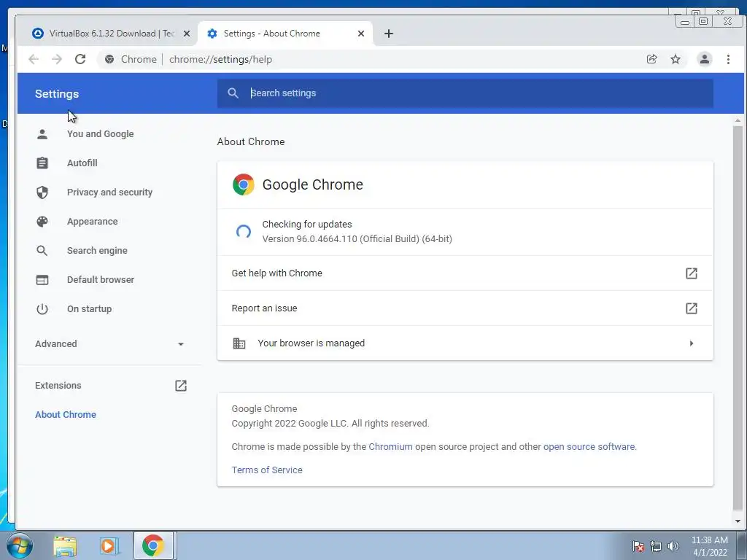This screenshot has width=747, height=560.
Task: Click scrollbar down arrow at bottom
Action: pyautogui.click(x=738, y=521)
